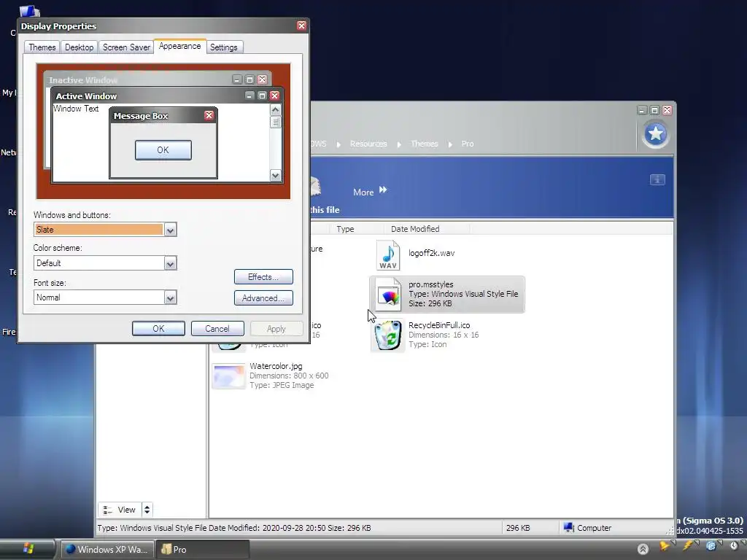The image size is (747, 560).
Task: Click 'Type: Windows Visual Style File' text
Action: (463, 294)
